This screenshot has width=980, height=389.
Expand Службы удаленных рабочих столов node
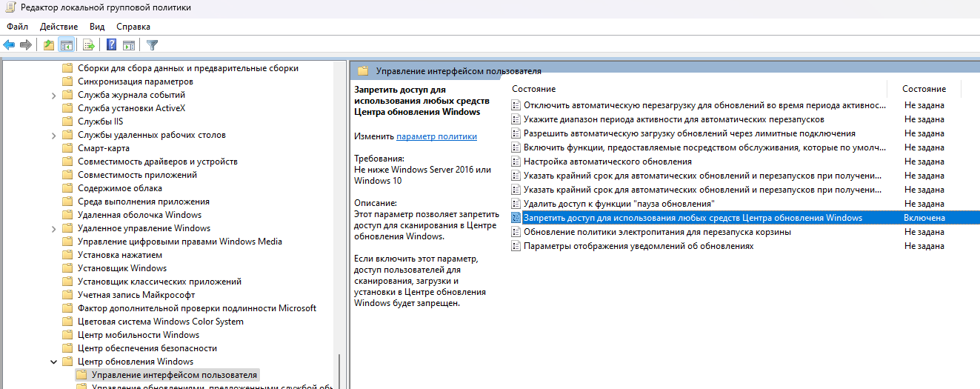tap(54, 135)
